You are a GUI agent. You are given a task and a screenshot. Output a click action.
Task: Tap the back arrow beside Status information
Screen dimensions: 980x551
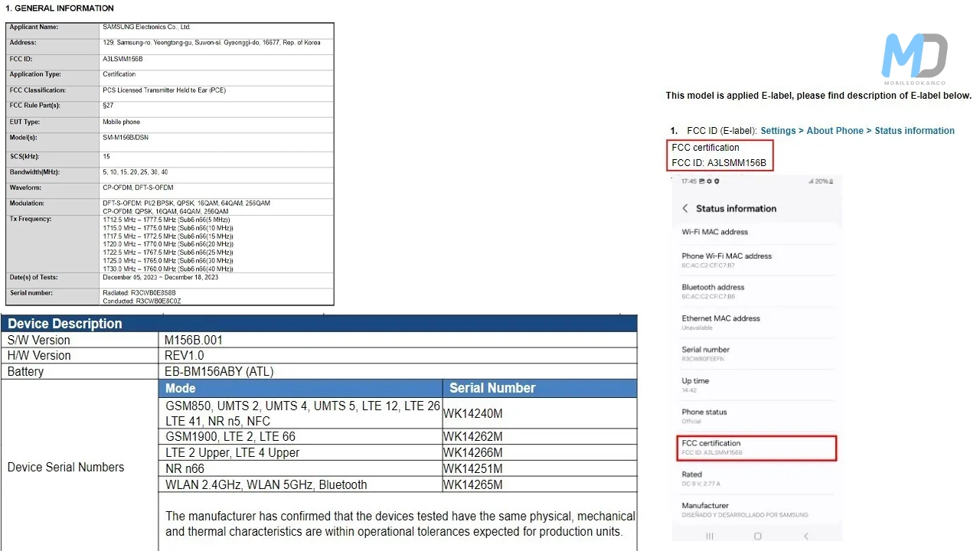click(685, 209)
